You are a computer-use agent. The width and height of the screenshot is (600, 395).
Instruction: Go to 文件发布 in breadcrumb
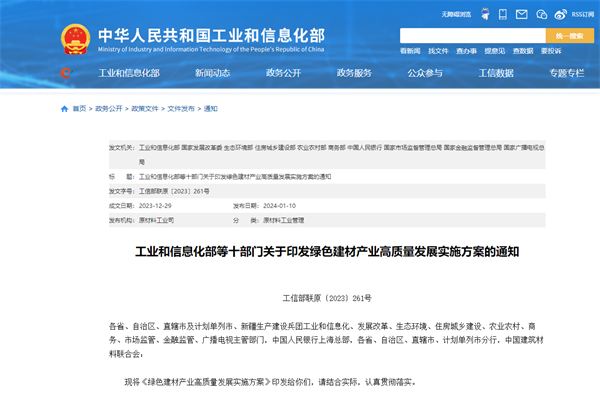coord(181,109)
